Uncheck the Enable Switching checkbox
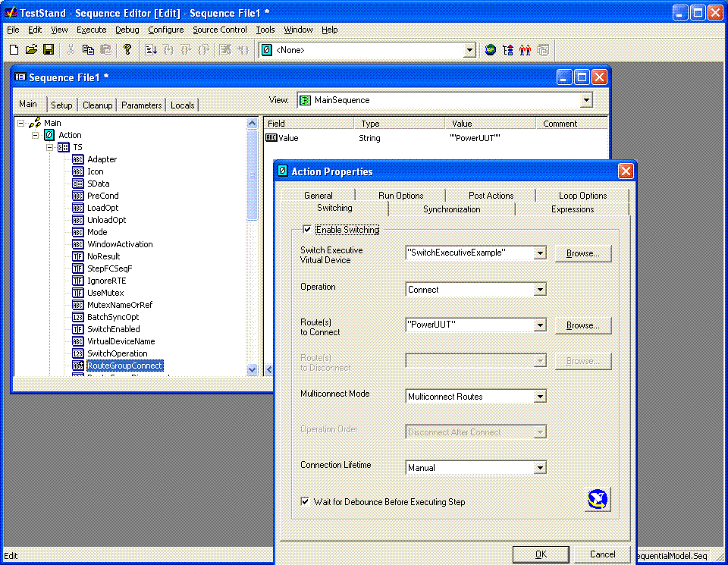 [307, 229]
